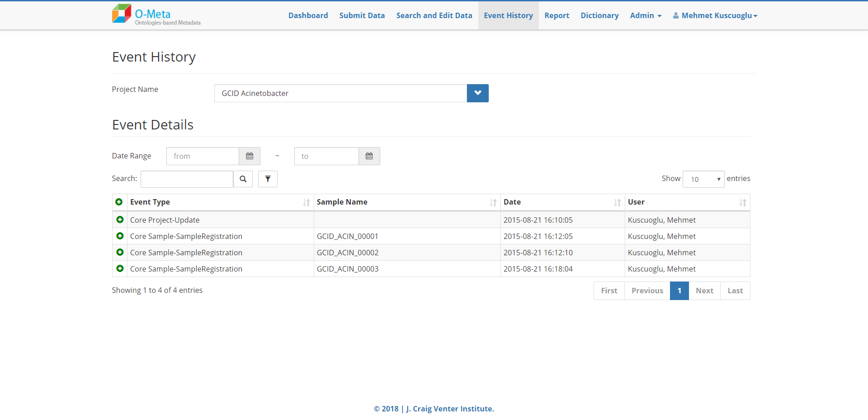Click date 2015-08-21 16:10:05
The image size is (868, 420).
click(x=538, y=220)
